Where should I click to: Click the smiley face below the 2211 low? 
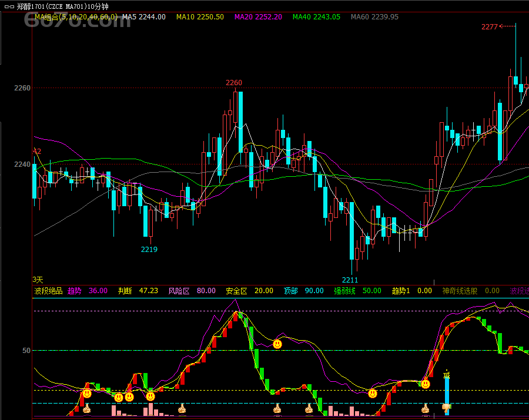coord(372,394)
